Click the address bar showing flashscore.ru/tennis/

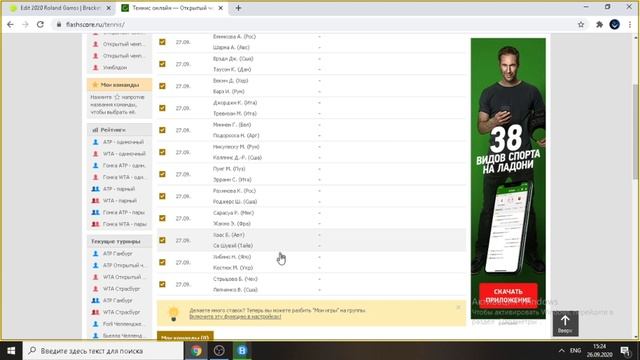pyautogui.click(x=314, y=24)
